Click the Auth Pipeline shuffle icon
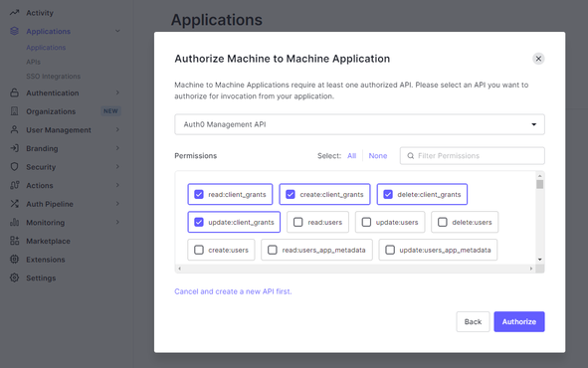588x368 pixels. pyautogui.click(x=14, y=204)
